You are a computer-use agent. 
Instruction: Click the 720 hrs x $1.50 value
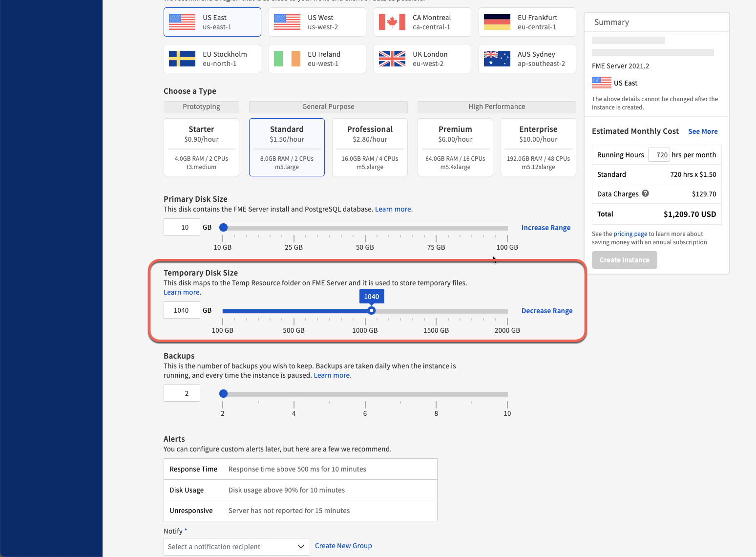coord(693,174)
